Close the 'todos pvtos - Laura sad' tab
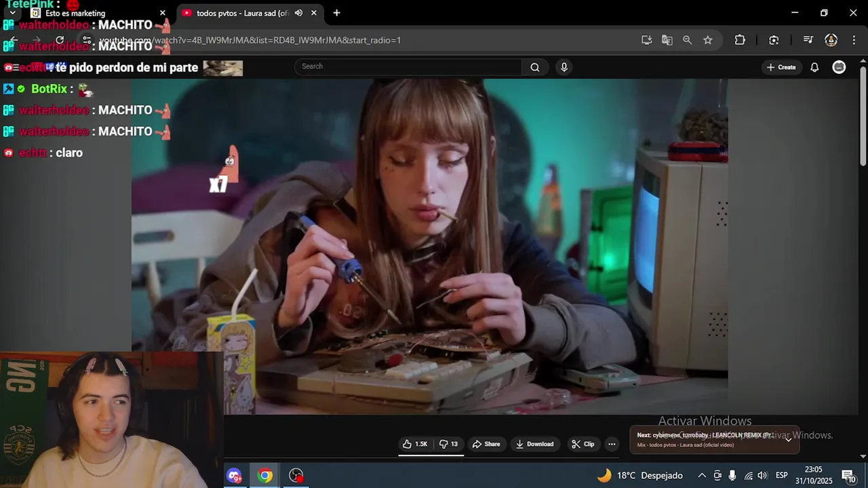This screenshot has width=868, height=488. pyautogui.click(x=314, y=13)
